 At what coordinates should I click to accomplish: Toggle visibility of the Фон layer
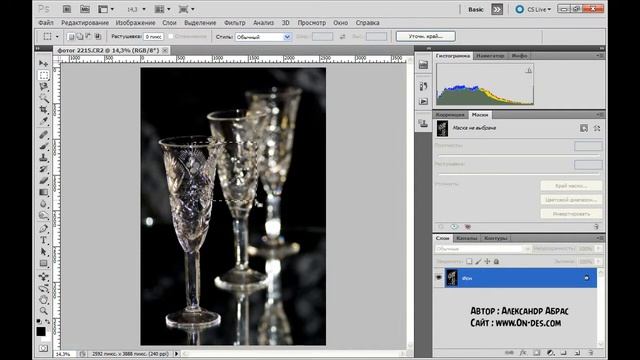click(x=439, y=278)
